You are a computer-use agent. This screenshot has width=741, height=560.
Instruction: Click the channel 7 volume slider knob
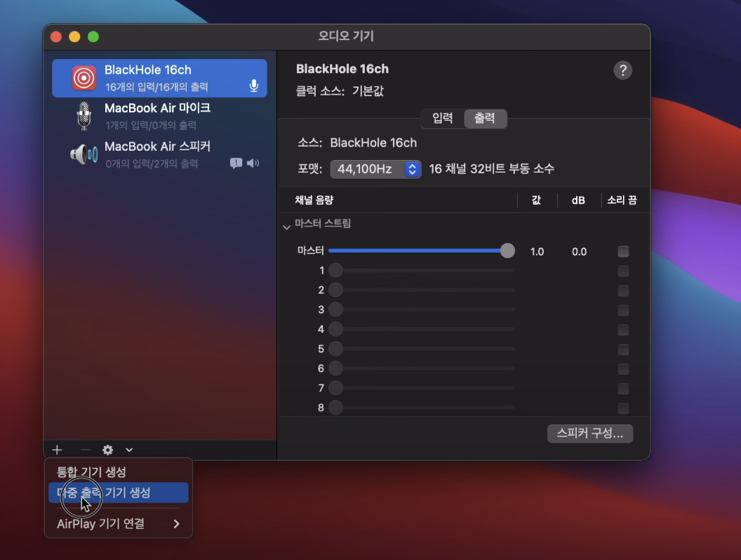point(335,388)
